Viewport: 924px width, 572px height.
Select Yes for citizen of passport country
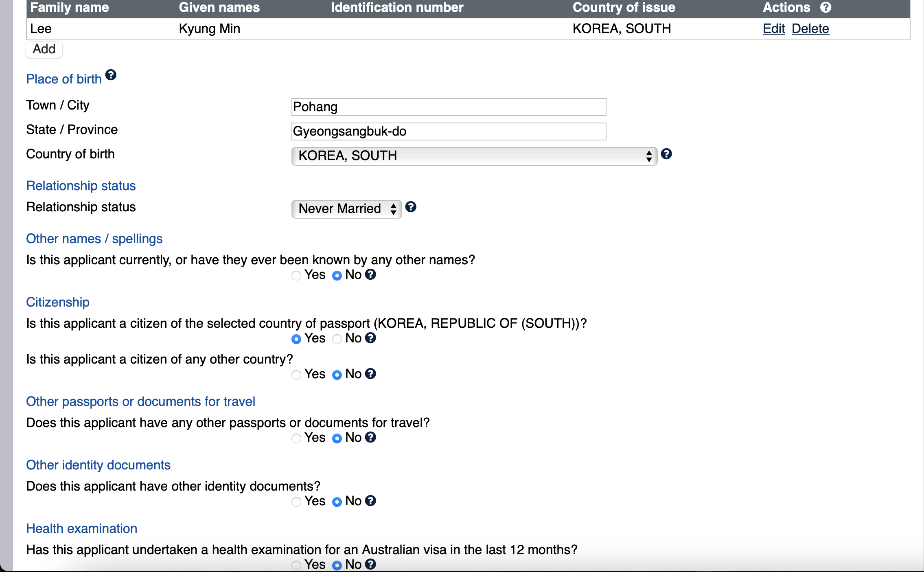pyautogui.click(x=296, y=339)
